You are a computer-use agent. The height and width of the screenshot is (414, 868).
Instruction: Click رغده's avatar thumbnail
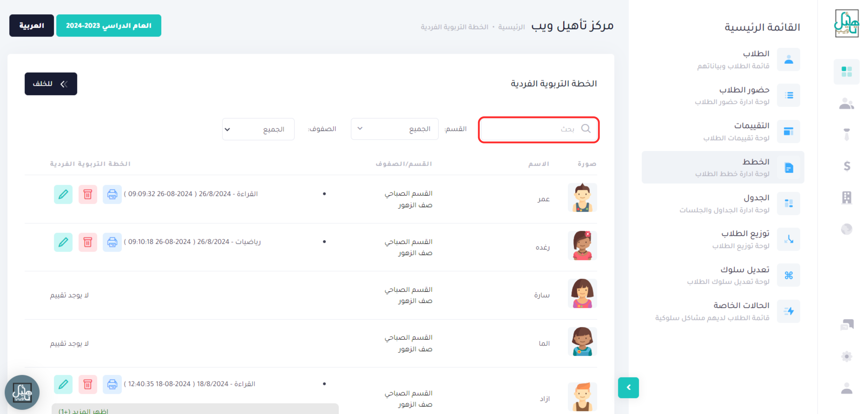pos(582,246)
